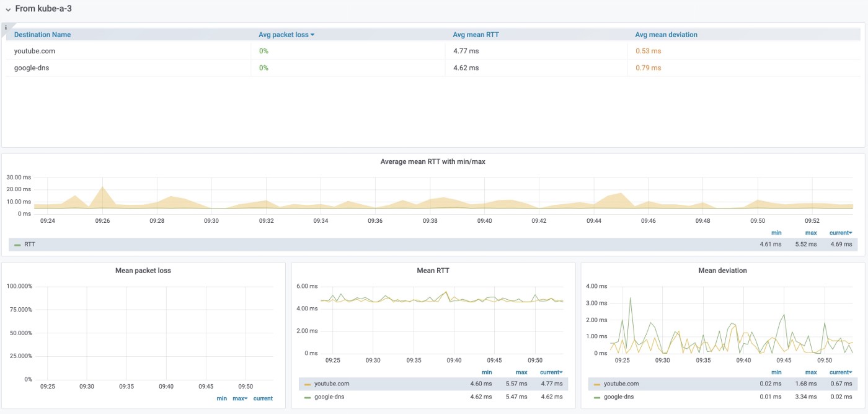Open the Mean RTT panel title menu

[x=433, y=271]
